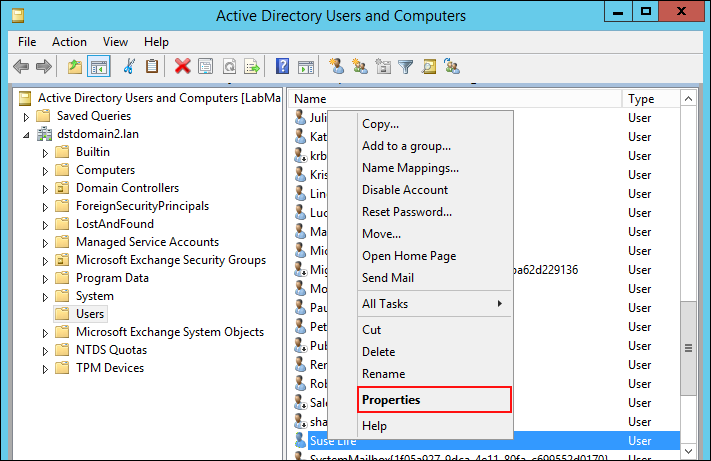Click the list scrollbar up arrow

[688, 99]
